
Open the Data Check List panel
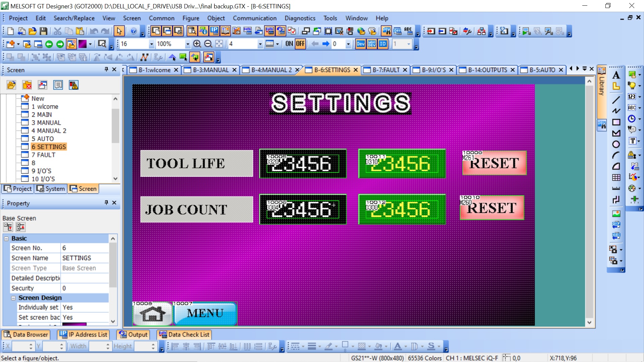(184, 335)
